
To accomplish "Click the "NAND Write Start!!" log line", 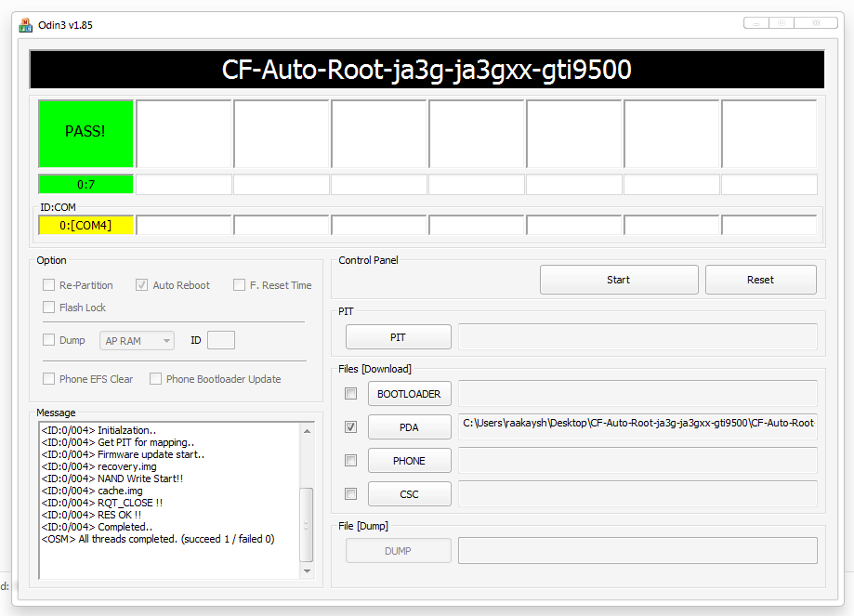I will click(112, 478).
